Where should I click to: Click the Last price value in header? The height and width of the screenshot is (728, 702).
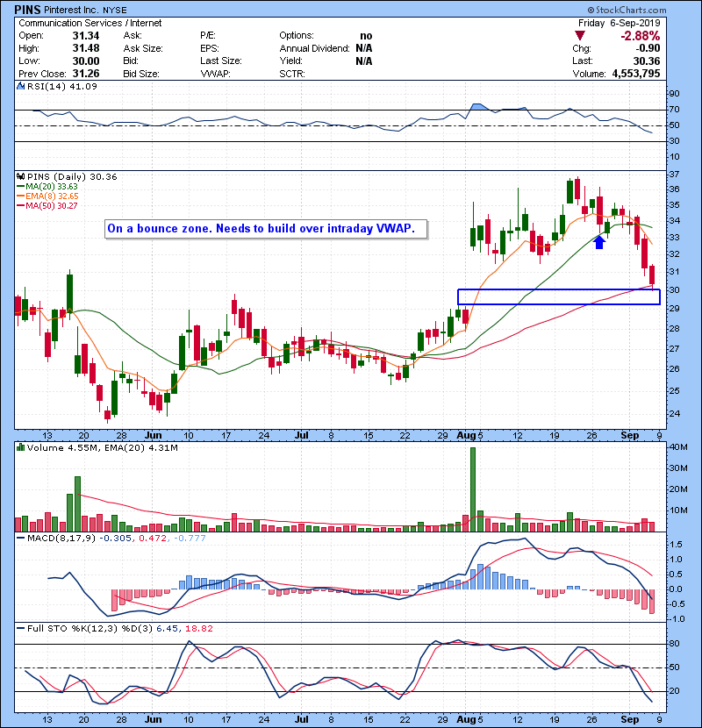(x=647, y=61)
